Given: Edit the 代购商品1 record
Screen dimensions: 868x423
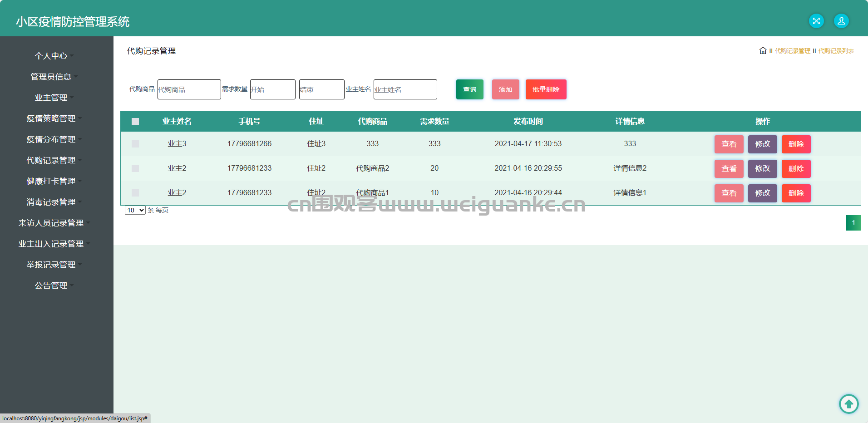Looking at the screenshot, I should (763, 193).
